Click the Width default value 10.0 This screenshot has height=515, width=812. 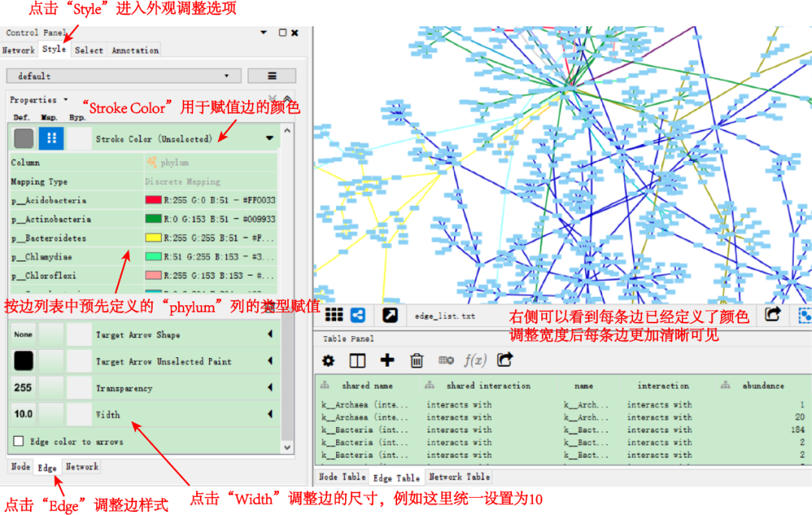[x=23, y=414]
